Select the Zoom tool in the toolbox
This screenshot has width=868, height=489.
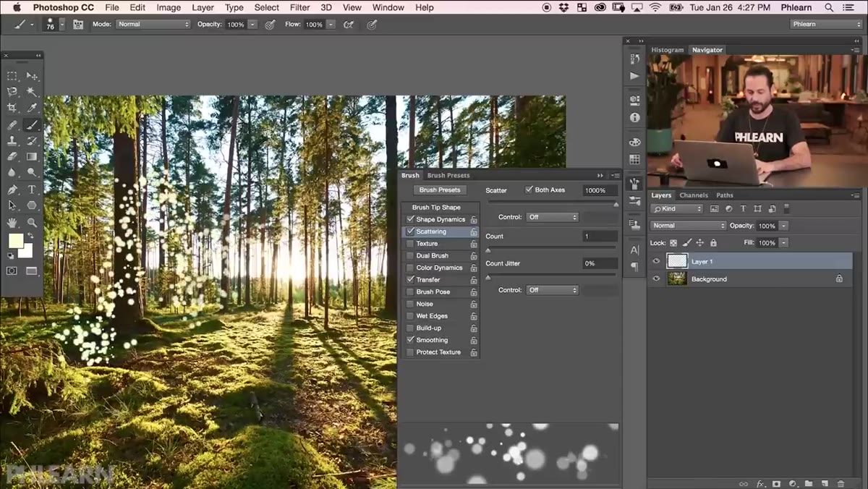(32, 223)
